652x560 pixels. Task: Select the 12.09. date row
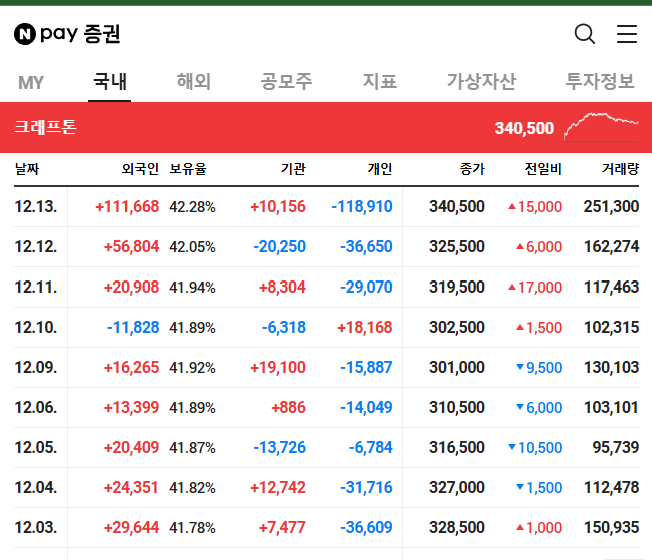coord(326,368)
